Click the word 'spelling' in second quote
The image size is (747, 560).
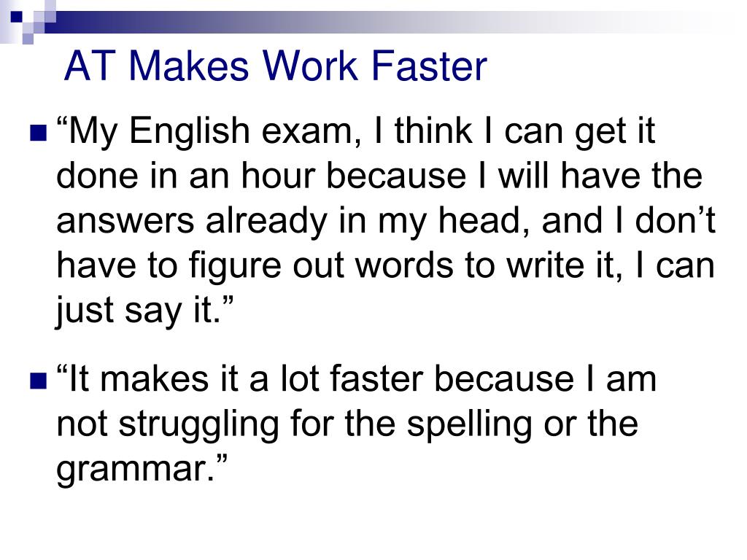pyautogui.click(x=469, y=425)
